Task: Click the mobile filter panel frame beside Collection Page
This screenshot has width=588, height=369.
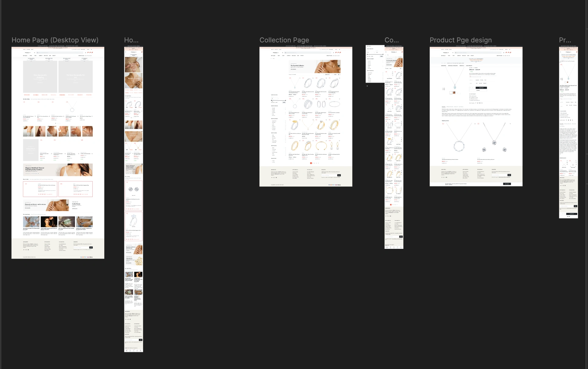Action: [x=375, y=64]
